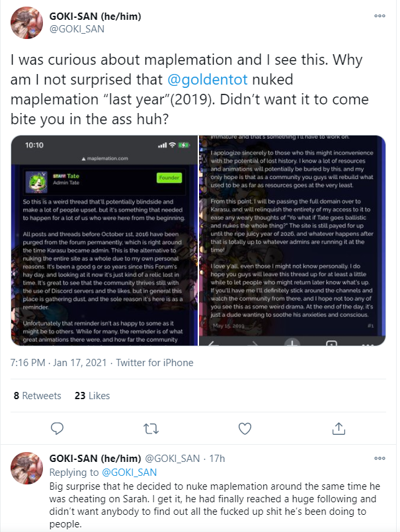Click the 7:16 PM · Jan 17, 2021 timestamp

click(x=58, y=363)
